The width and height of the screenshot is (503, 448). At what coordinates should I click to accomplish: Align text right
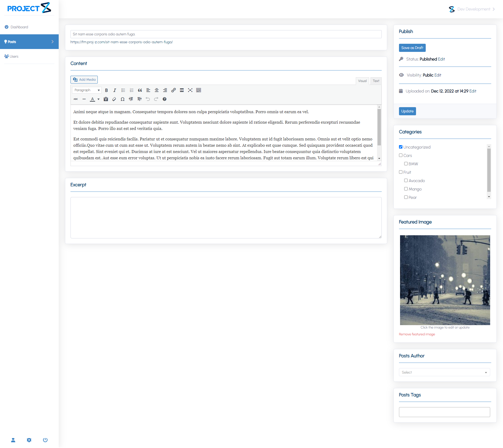pos(165,90)
